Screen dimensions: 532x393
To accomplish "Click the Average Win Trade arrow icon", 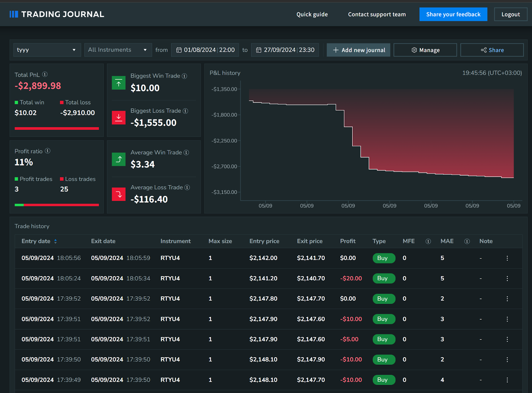I will point(118,159).
